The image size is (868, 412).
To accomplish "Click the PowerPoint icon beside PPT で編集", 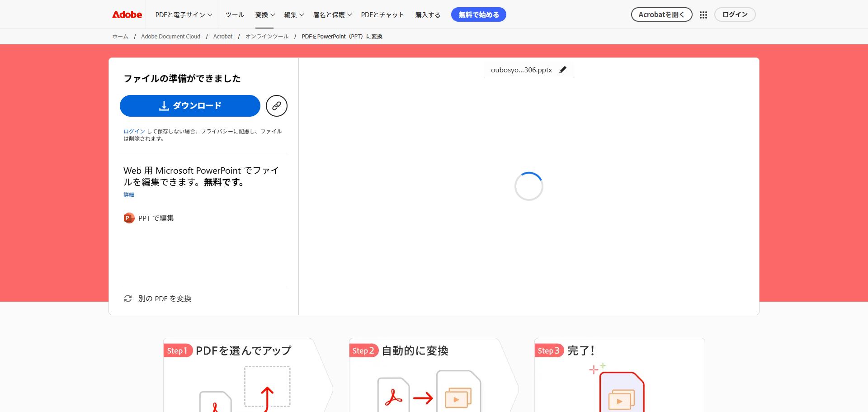I will tap(129, 218).
